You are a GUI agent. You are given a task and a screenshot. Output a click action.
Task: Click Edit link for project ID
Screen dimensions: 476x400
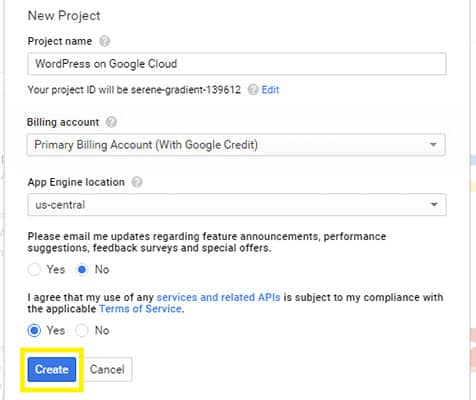coord(270,90)
